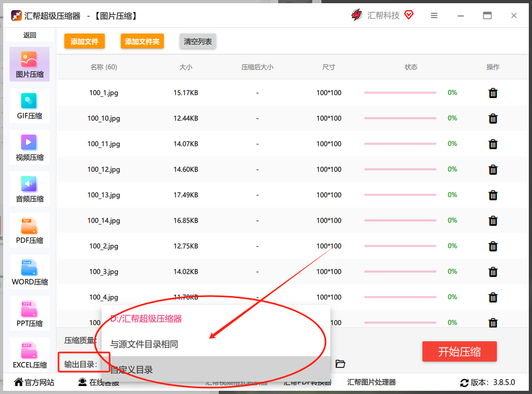
Task: Open the 视频压缩 video compression tool
Action: pyautogui.click(x=29, y=147)
